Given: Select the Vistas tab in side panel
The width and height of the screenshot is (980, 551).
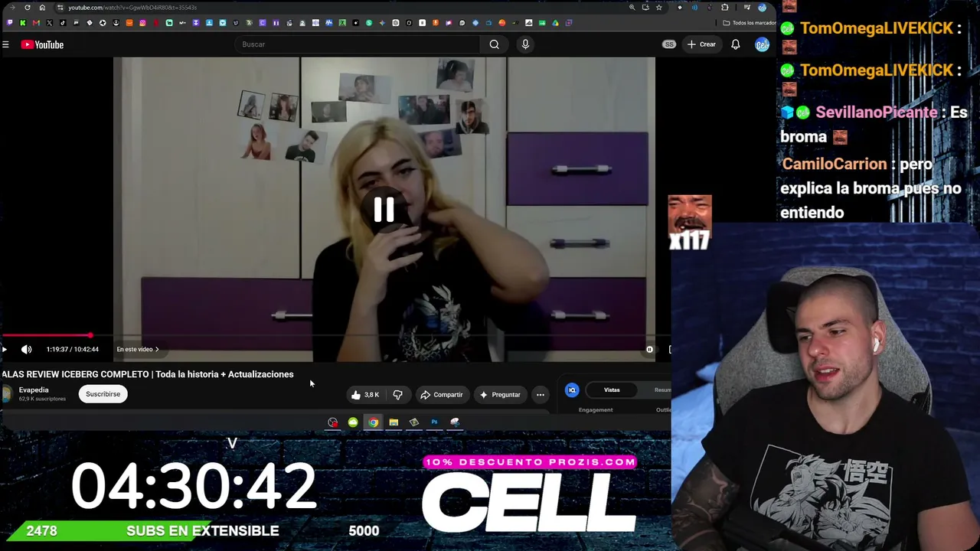Looking at the screenshot, I should point(612,390).
